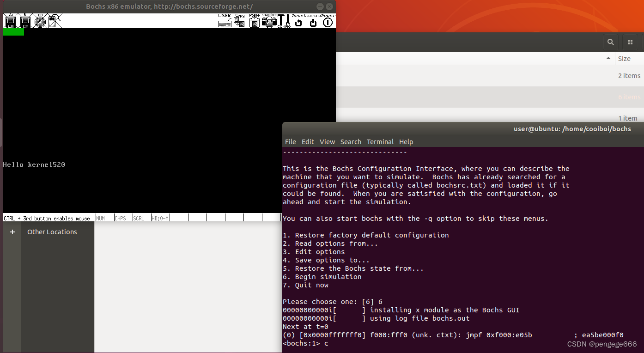
Task: Click the '6. Begin simulation' line in terminal
Action: [322, 277]
